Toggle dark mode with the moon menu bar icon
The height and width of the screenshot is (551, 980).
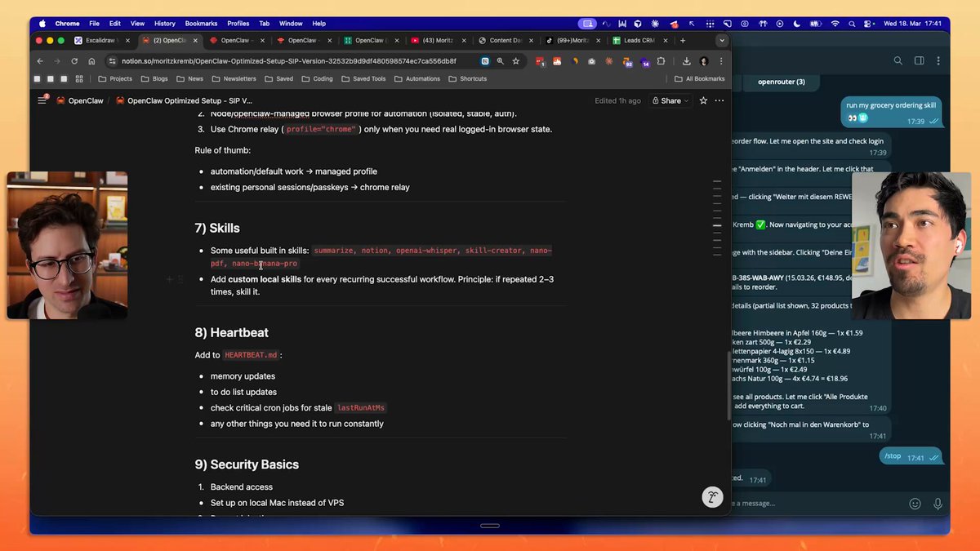point(797,24)
